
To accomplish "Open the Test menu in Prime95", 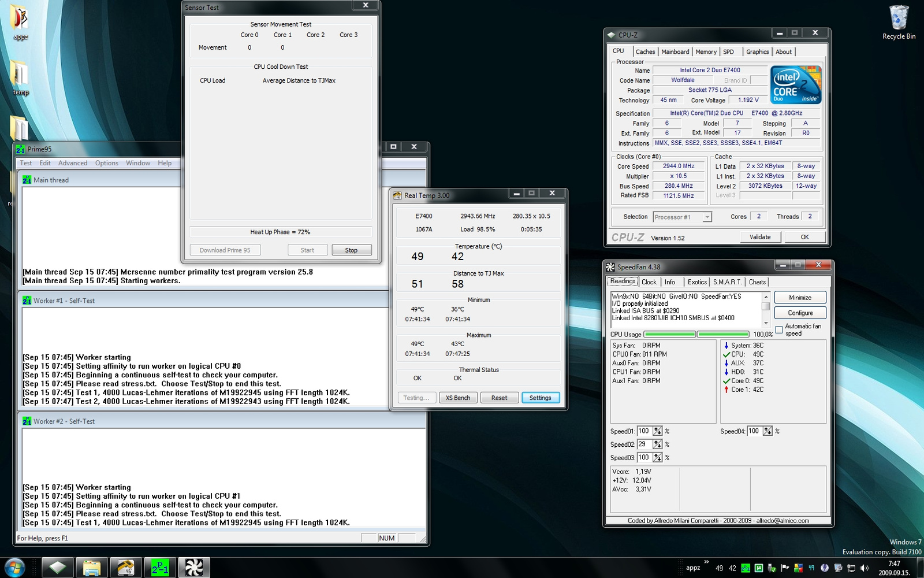I will coord(26,163).
